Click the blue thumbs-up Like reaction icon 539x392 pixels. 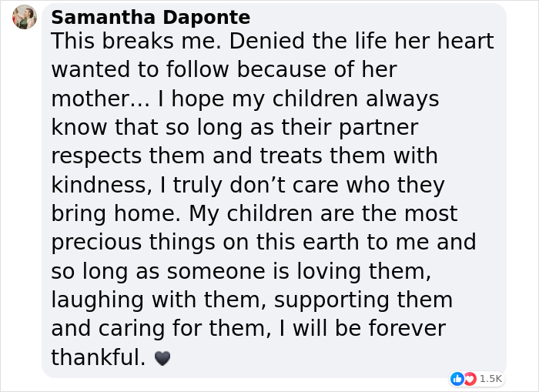457,378
